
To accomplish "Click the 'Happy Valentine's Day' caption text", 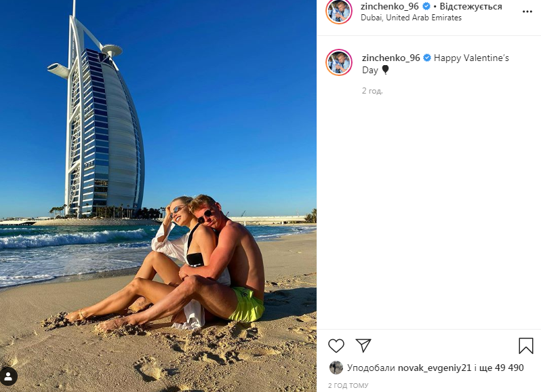I will tap(435, 64).
